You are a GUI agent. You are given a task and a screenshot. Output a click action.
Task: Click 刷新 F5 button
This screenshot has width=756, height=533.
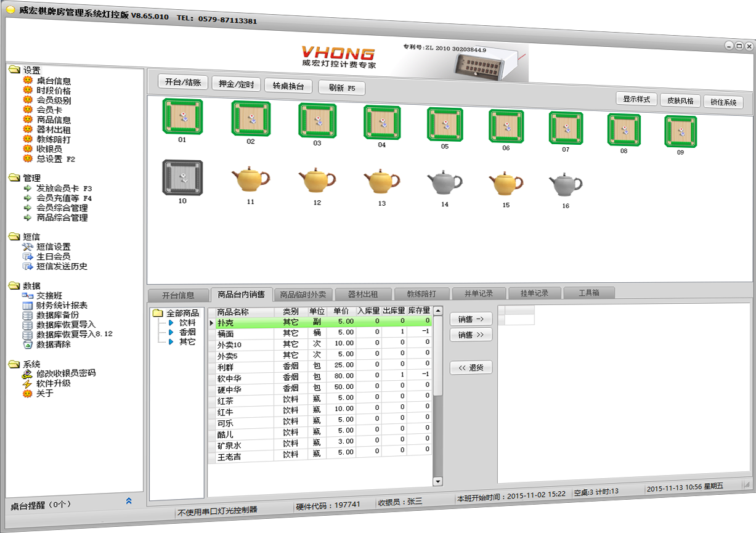tap(342, 88)
